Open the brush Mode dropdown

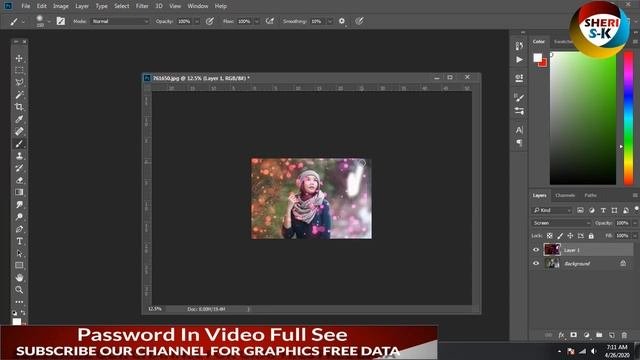[120, 21]
